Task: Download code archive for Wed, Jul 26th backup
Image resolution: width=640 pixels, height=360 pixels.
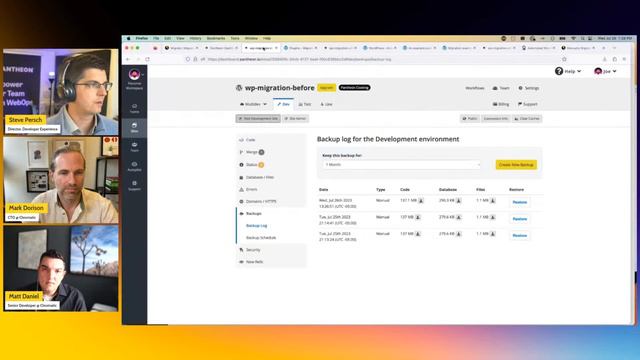Action: (x=421, y=201)
